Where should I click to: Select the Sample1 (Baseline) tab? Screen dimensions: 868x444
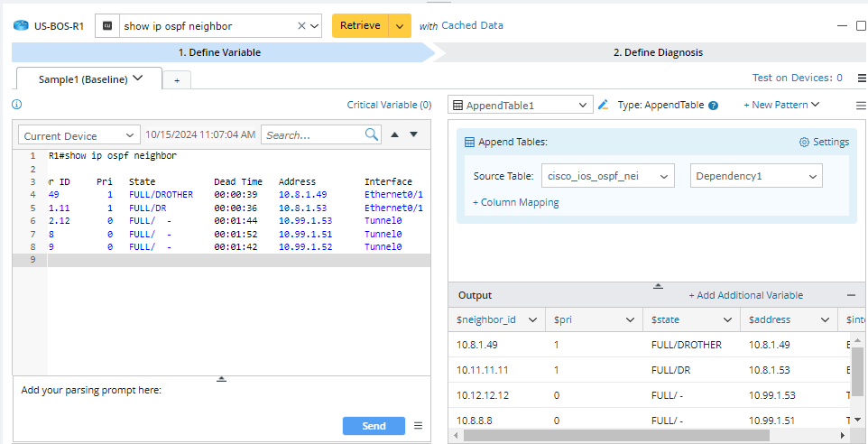pos(89,79)
